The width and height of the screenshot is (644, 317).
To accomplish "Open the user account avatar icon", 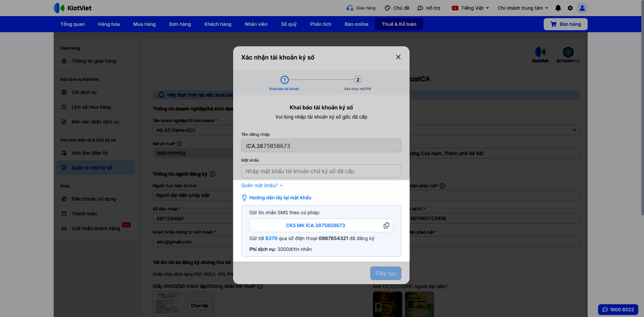I will (x=582, y=8).
